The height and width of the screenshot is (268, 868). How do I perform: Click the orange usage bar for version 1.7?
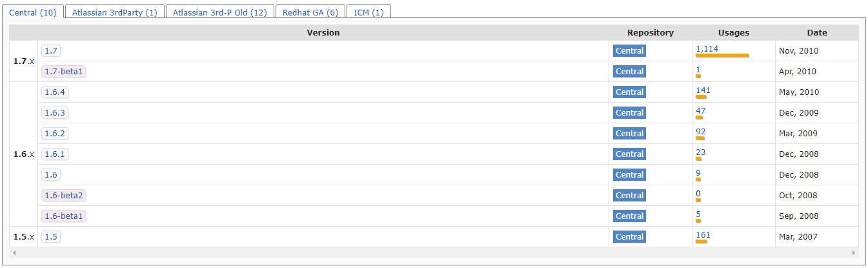(722, 56)
